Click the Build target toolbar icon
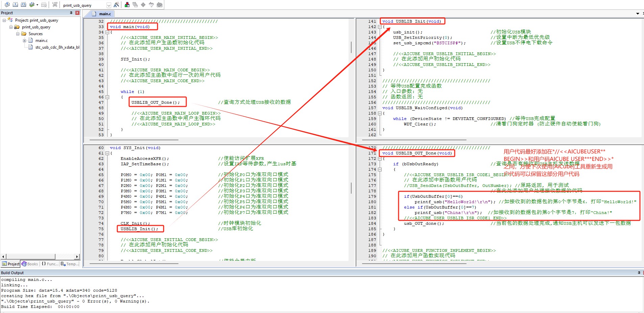 pyautogui.click(x=15, y=5)
